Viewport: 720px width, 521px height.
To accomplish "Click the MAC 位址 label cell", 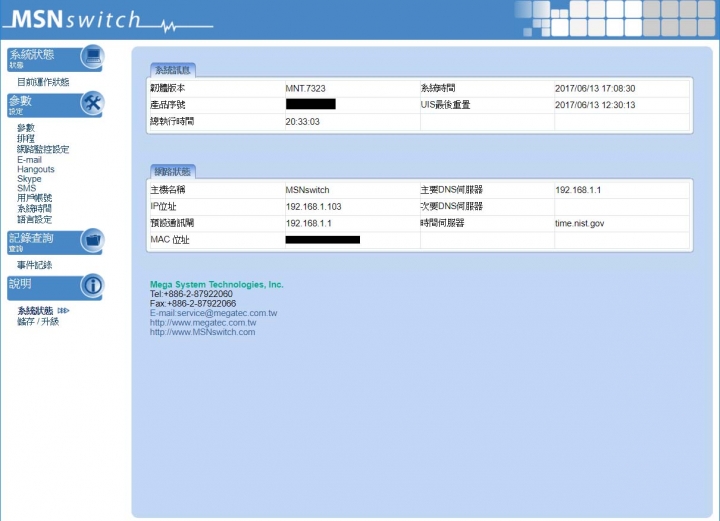I will [216, 240].
